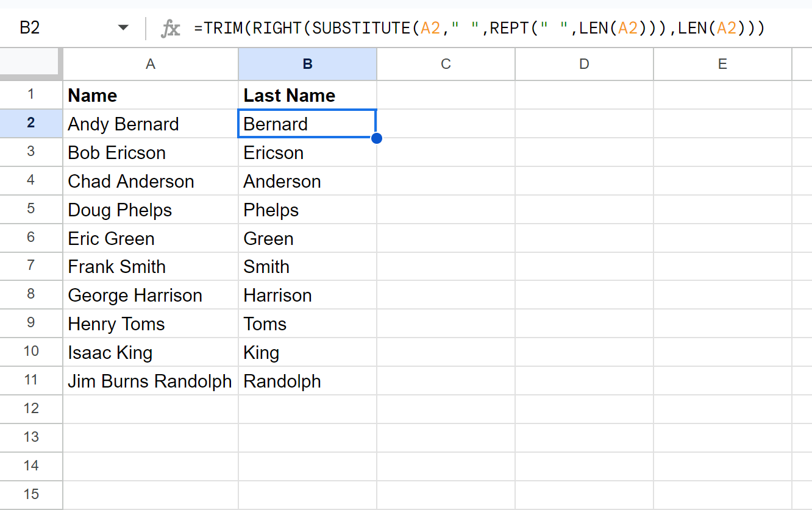Click the Name header cell
The width and height of the screenshot is (812, 510).
point(151,95)
